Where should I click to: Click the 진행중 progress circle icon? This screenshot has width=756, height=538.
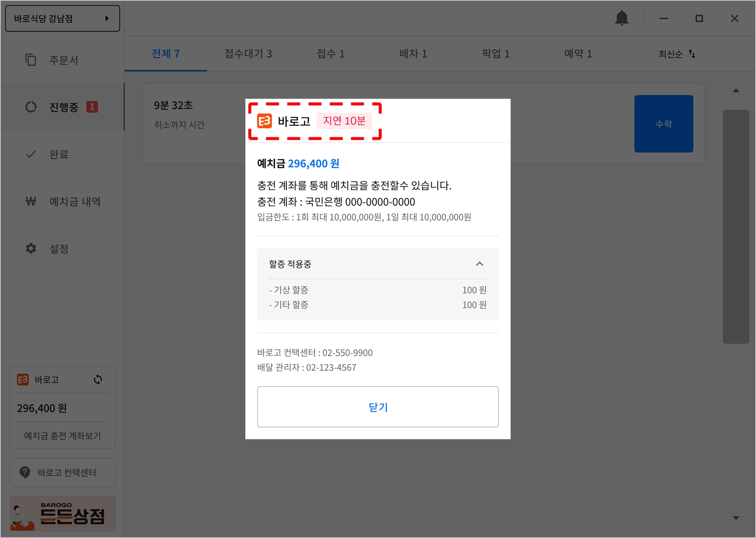pos(31,107)
